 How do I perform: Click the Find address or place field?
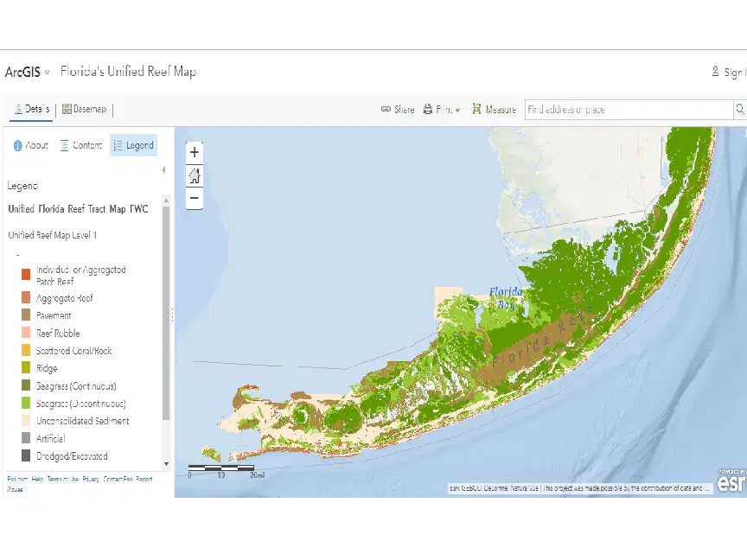tap(629, 110)
